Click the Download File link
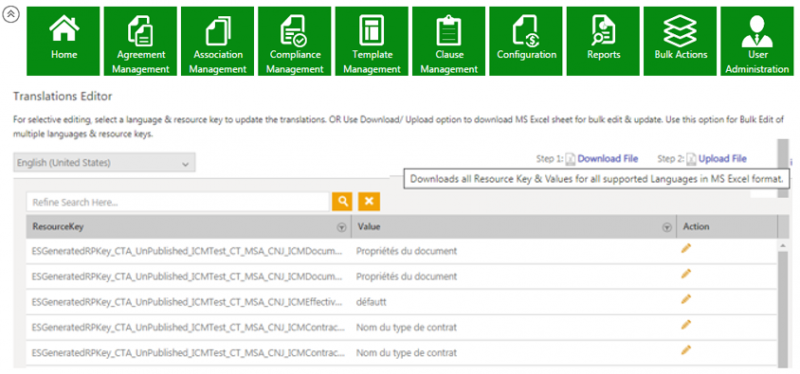 coord(608,159)
